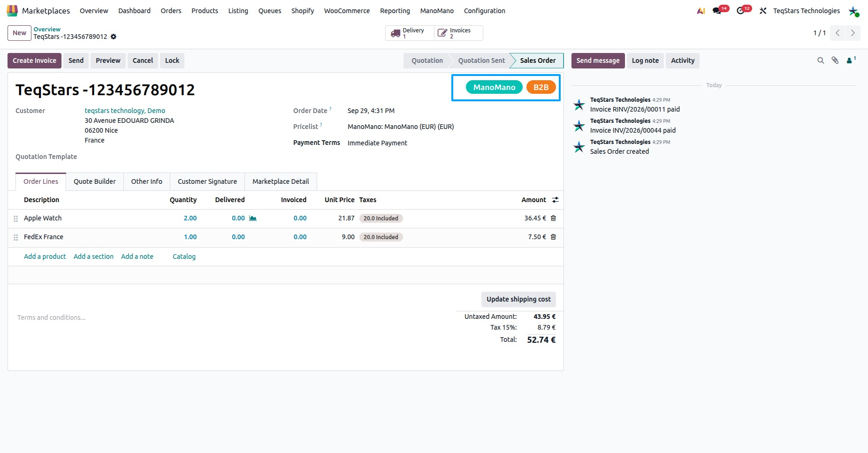The width and height of the screenshot is (868, 453).
Task: Open the Reporting menu
Action: (x=395, y=11)
